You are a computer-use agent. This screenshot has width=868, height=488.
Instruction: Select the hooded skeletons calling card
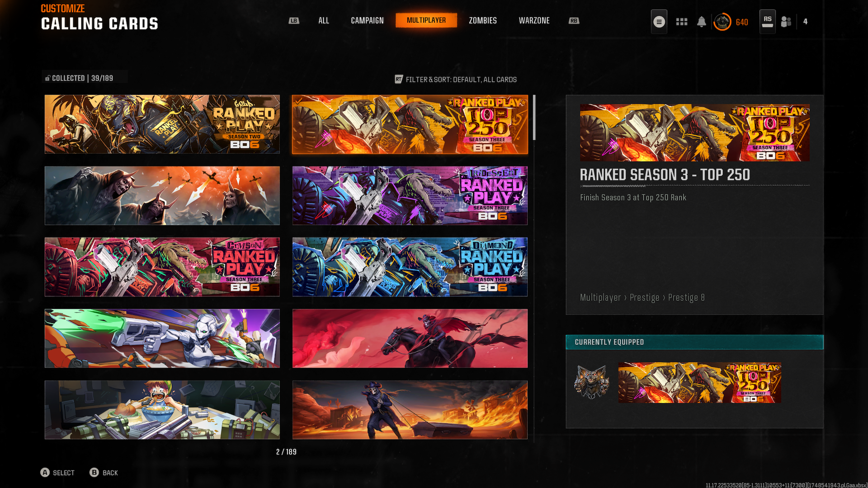click(162, 196)
